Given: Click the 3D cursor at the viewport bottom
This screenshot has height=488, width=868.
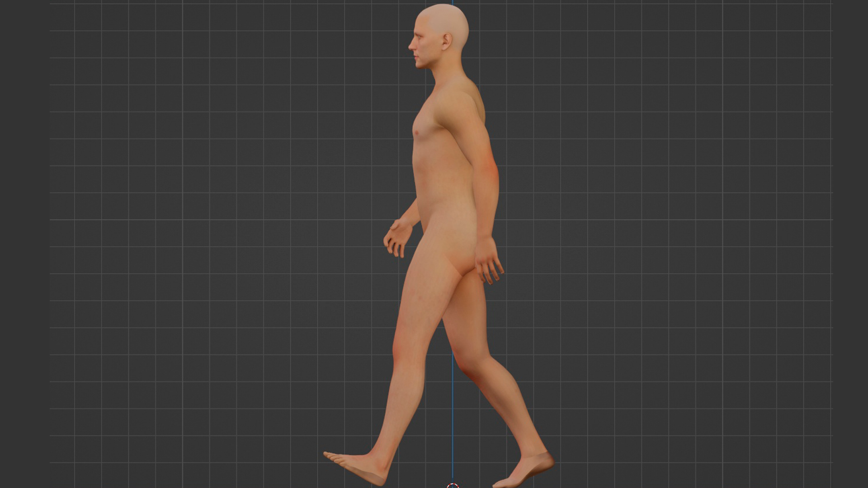Looking at the screenshot, I should pos(453,486).
